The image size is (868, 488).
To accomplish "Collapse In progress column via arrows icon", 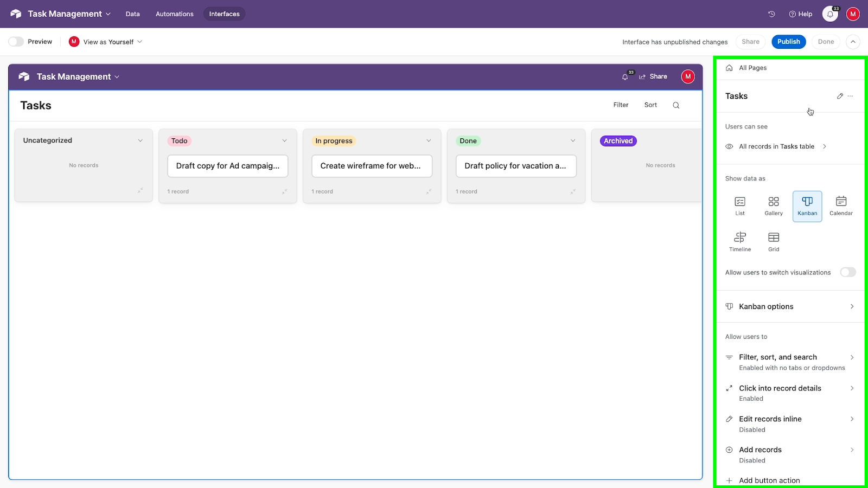I will [429, 191].
